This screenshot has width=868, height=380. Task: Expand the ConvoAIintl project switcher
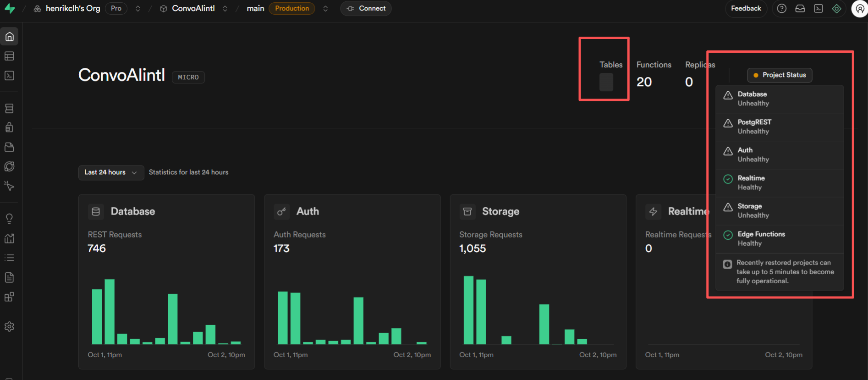point(225,9)
